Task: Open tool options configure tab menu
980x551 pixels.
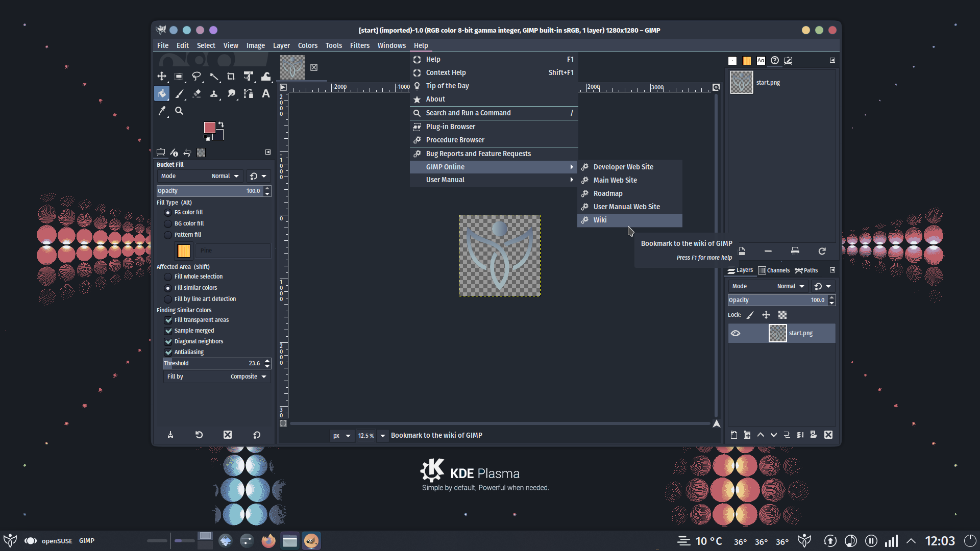Action: click(268, 152)
